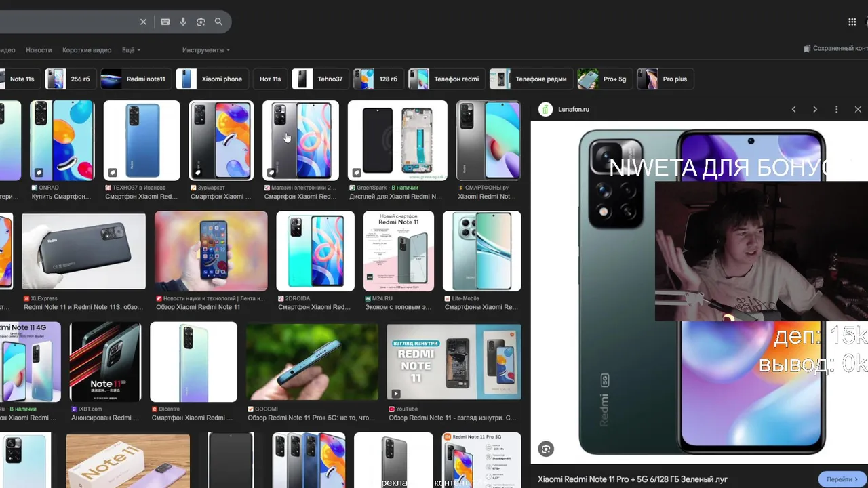Click caption Обзор Redmi Note 11 Pro+ 5G
The image size is (868, 488).
click(x=311, y=418)
